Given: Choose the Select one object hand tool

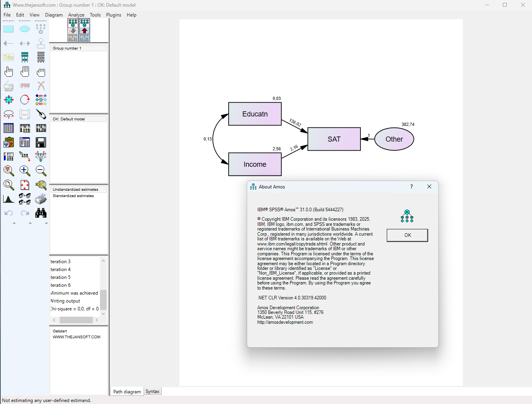Looking at the screenshot, I should (x=9, y=72).
